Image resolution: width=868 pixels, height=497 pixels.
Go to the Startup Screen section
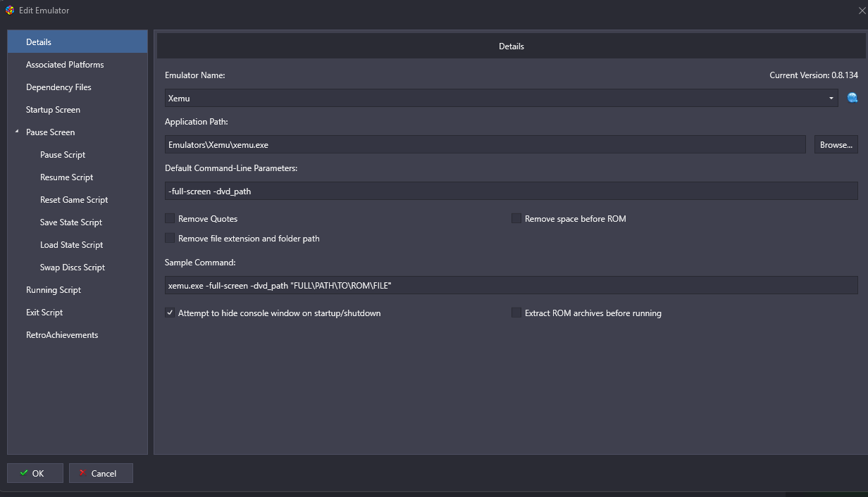tap(53, 110)
